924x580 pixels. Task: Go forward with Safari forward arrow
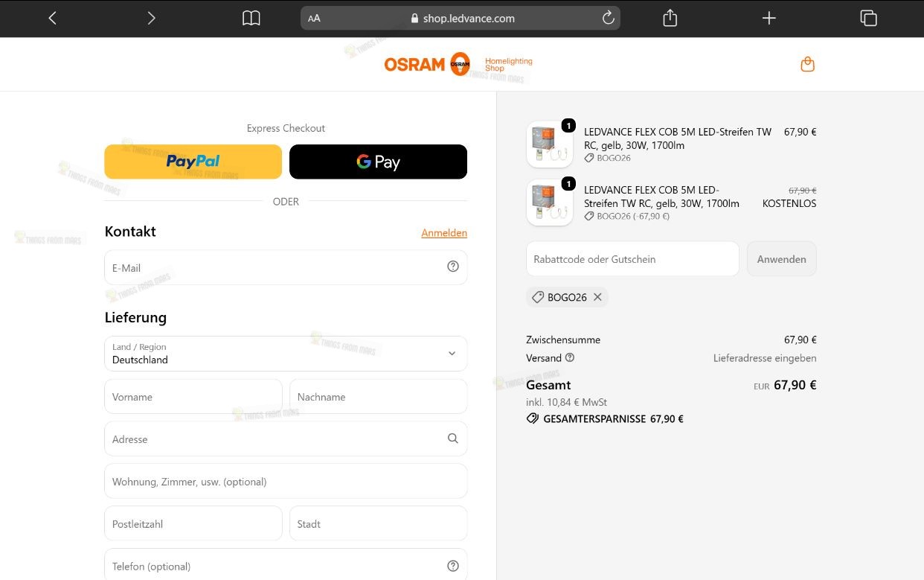(151, 18)
